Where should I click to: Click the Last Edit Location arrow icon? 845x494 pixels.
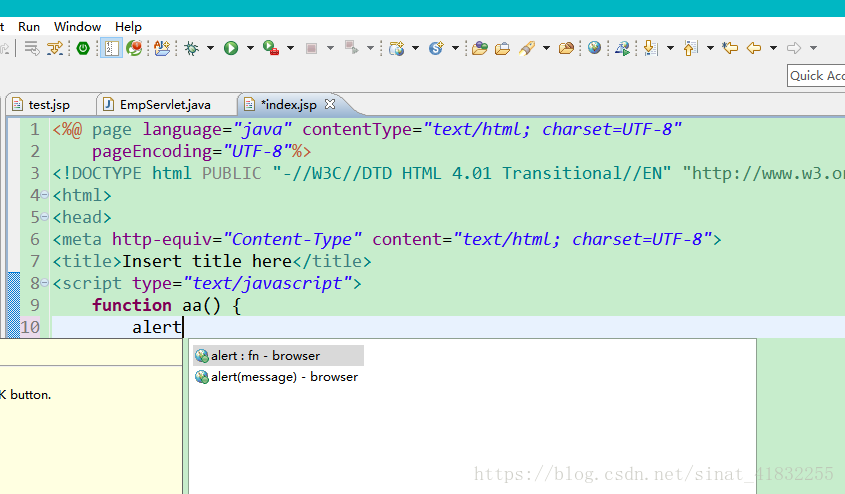pyautogui.click(x=730, y=48)
